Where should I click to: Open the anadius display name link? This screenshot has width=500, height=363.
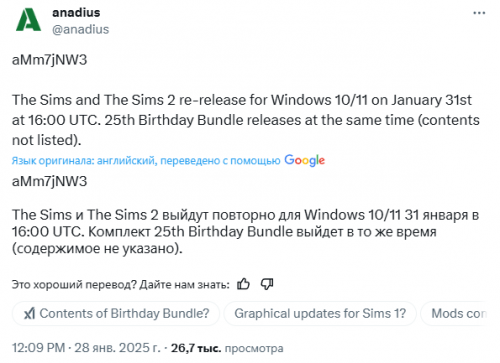click(x=76, y=12)
